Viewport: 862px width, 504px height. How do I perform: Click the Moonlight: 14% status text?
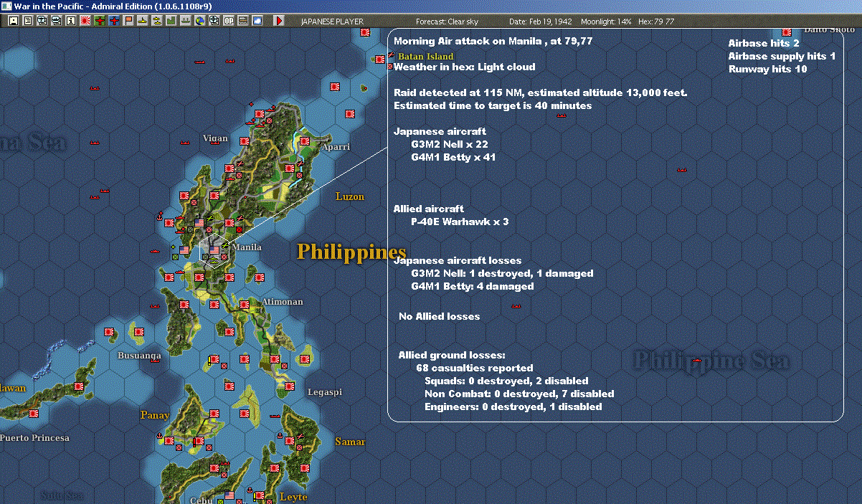(x=605, y=22)
